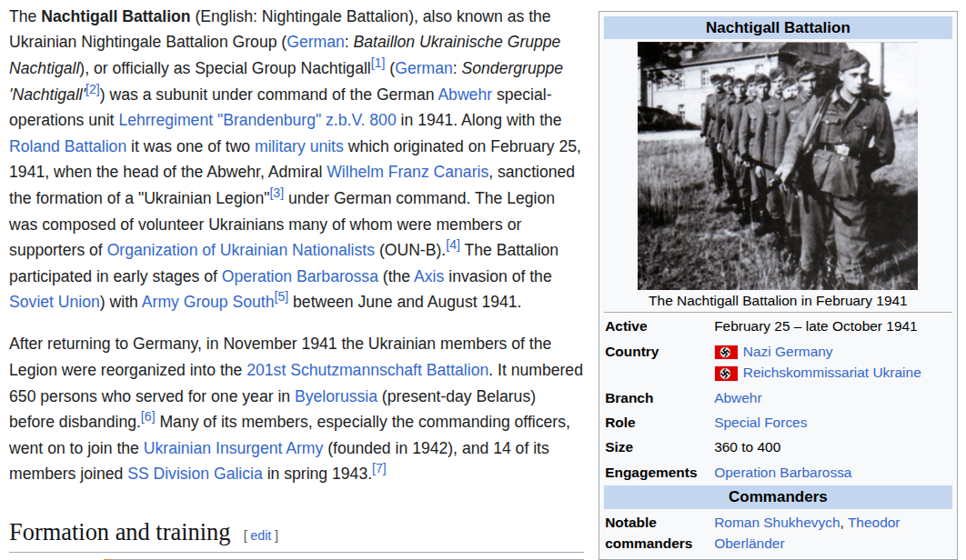Open Roman Shukhevych commander link

click(x=777, y=523)
